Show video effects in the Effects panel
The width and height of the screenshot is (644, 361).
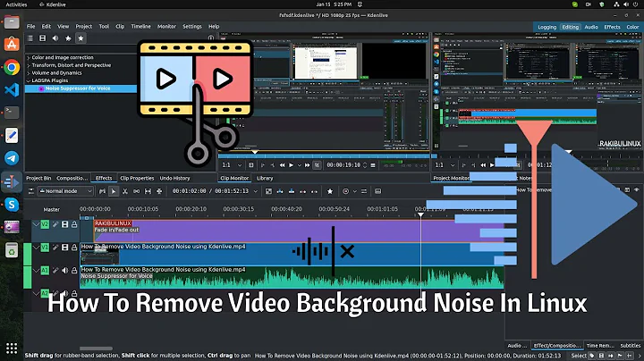click(42, 38)
